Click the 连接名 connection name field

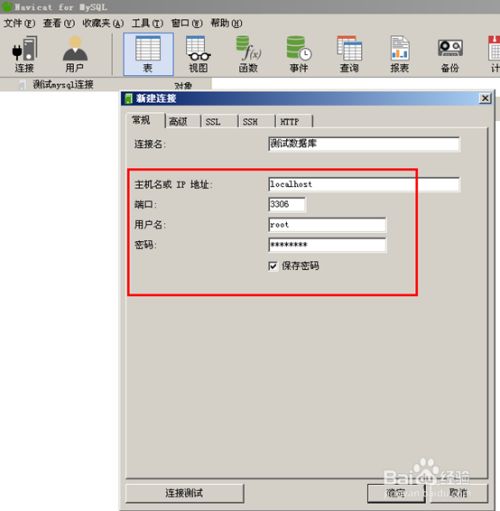click(364, 144)
